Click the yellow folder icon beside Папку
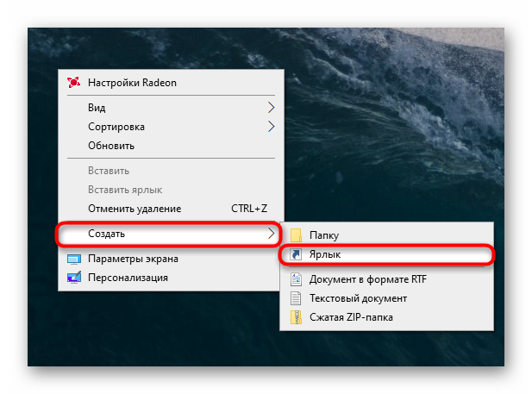This screenshot has width=532, height=394. pyautogui.click(x=296, y=235)
